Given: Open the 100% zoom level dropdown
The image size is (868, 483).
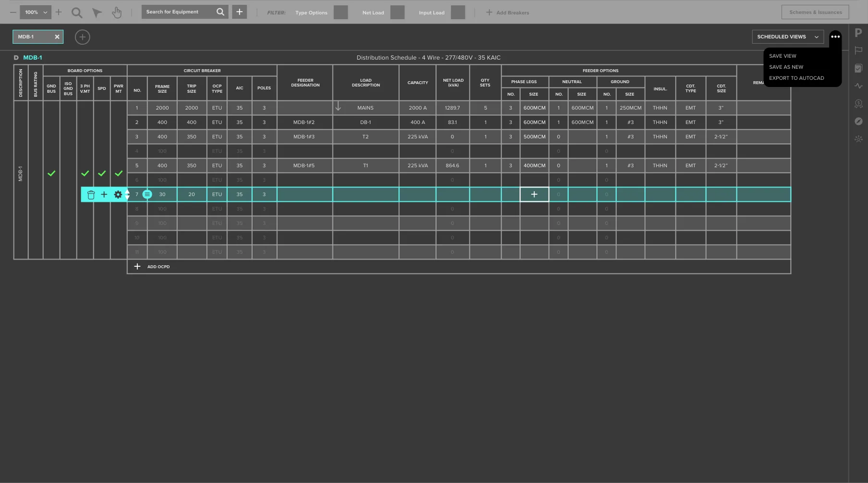Looking at the screenshot, I should pyautogui.click(x=36, y=12).
